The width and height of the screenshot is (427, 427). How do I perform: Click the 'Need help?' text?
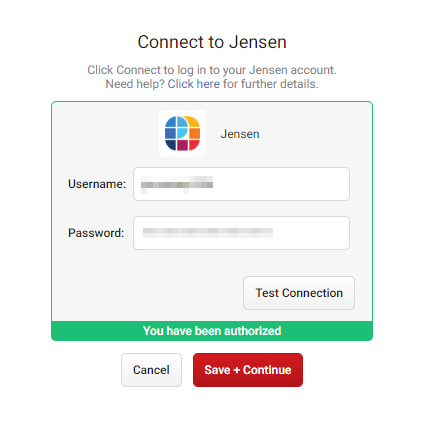[x=135, y=84]
